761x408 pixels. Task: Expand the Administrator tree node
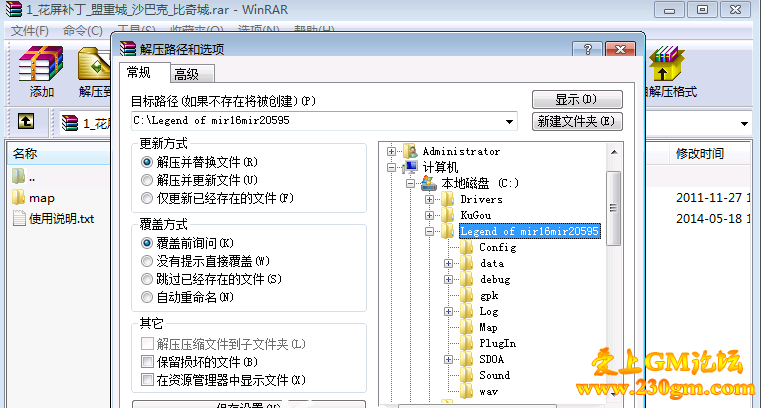pyautogui.click(x=391, y=151)
